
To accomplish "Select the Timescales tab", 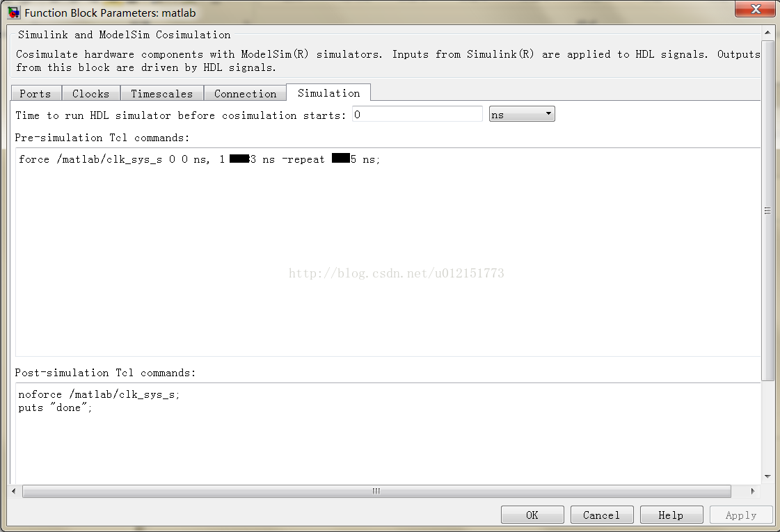I will coord(161,93).
